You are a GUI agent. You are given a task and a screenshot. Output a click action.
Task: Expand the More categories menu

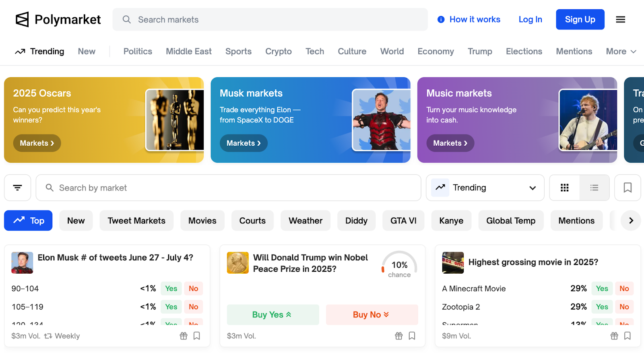pos(621,52)
